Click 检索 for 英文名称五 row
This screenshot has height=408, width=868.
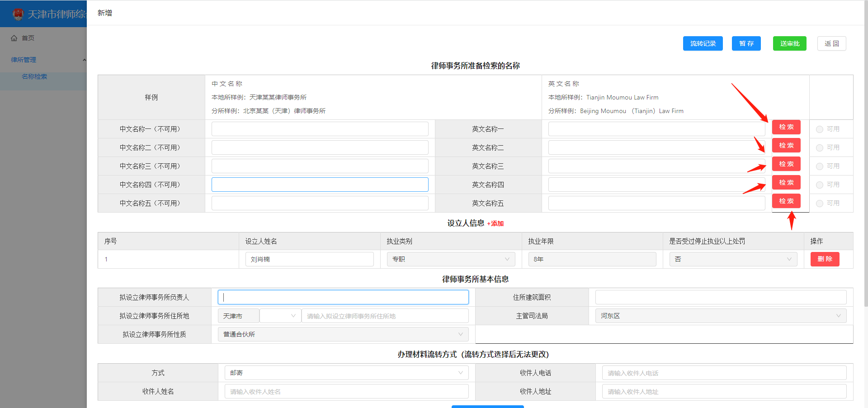[786, 201]
